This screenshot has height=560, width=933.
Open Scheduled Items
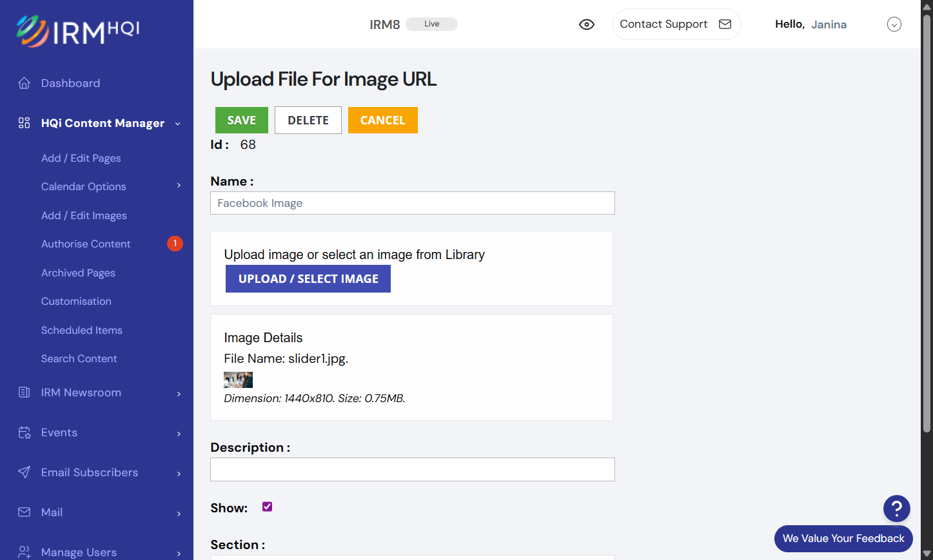tap(82, 330)
